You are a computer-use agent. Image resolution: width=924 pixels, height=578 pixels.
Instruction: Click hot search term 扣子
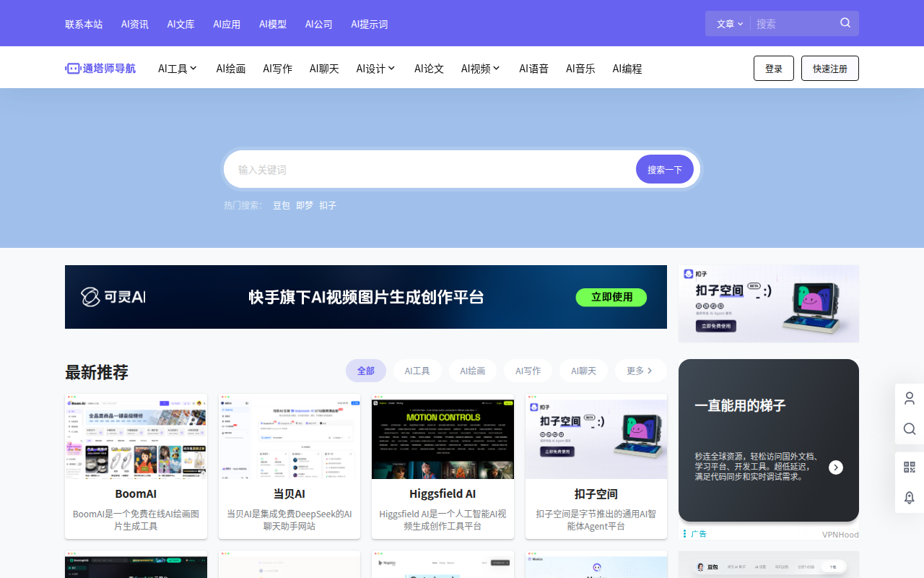coord(328,205)
